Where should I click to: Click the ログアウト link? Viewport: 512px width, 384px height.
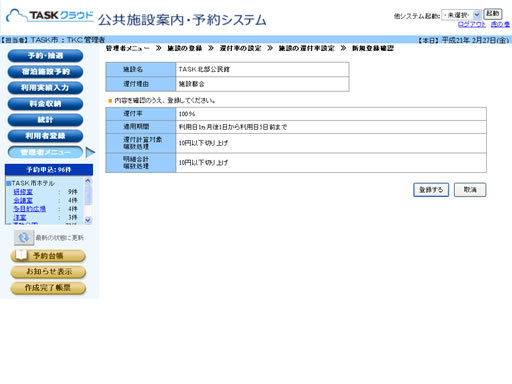click(472, 24)
